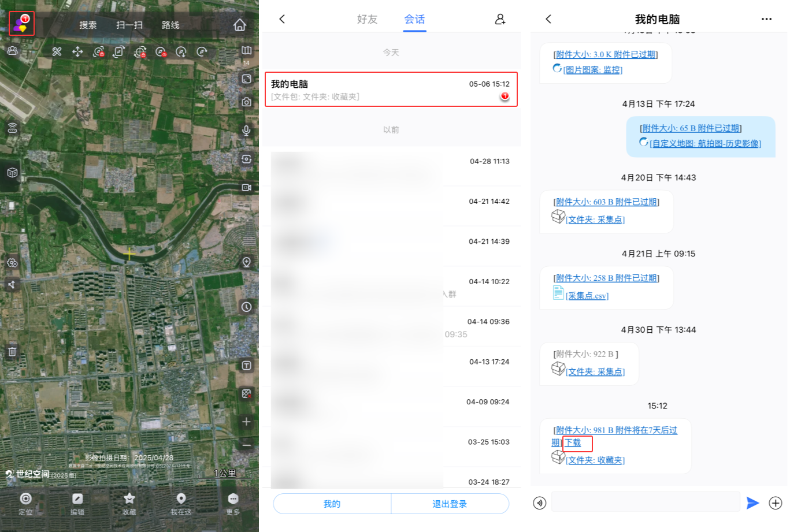Tap the 编辑 edit button
The width and height of the screenshot is (790, 532).
pyautogui.click(x=77, y=503)
